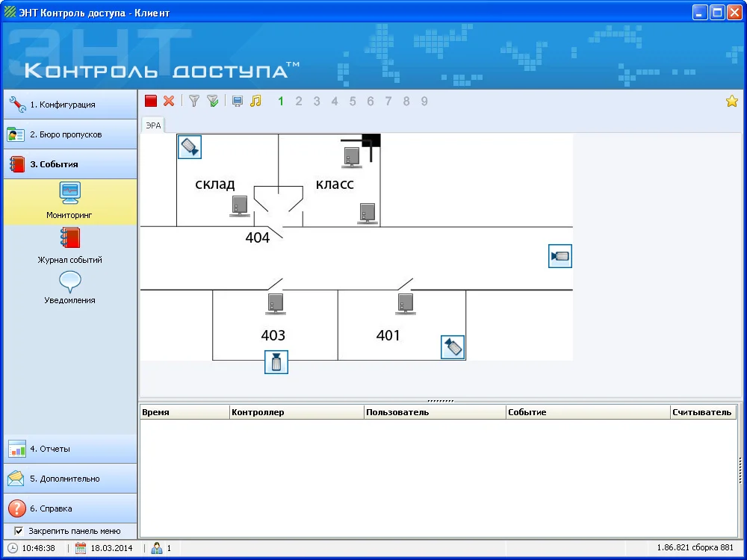
Task: Expand the '2. Бюро пропусков' section
Action: coord(70,134)
